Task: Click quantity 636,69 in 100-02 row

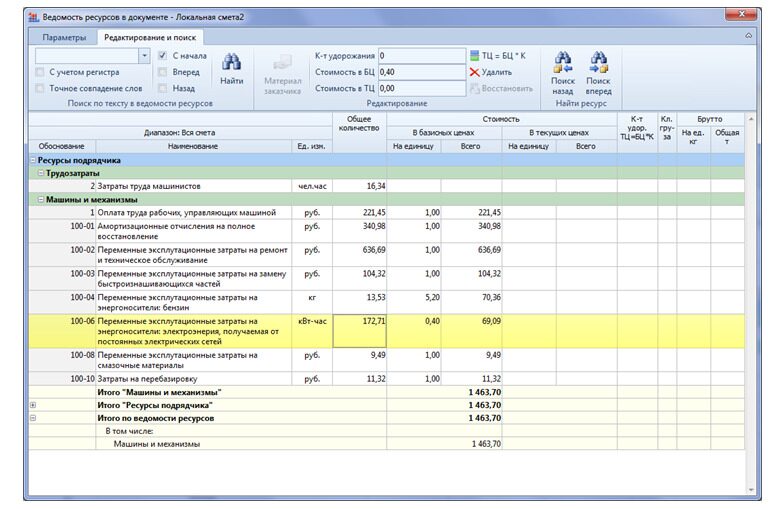Action: 374,250
